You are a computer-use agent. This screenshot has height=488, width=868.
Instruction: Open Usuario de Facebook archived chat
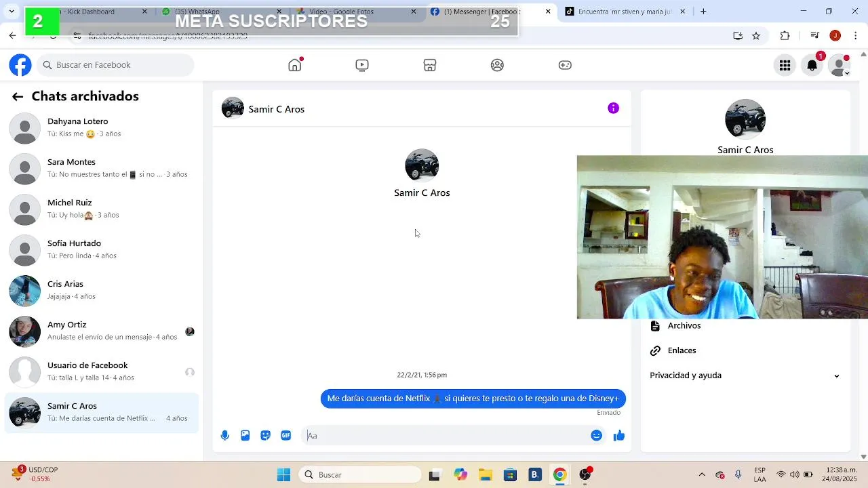coord(102,371)
